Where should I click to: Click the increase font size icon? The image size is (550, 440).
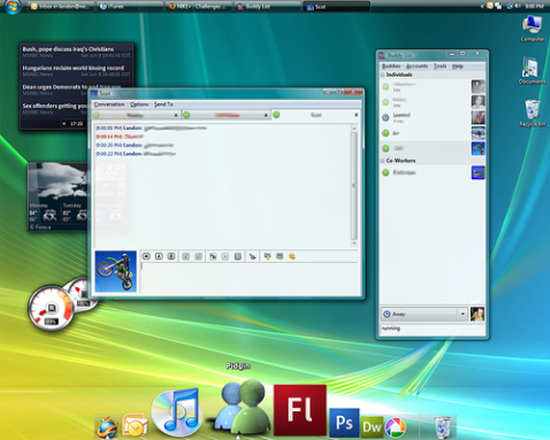coord(186,256)
